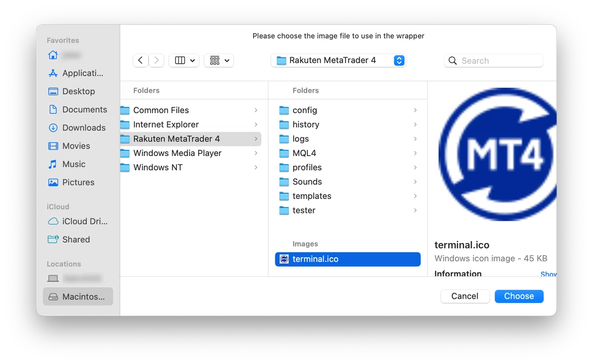Click the MT4 icon preview image
Viewport: 593px width, 364px height.
point(497,154)
